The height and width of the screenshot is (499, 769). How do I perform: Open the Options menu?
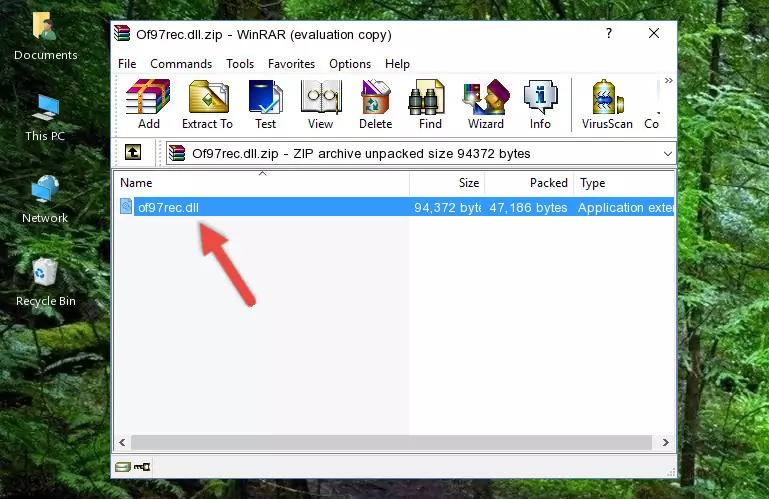[x=350, y=64]
